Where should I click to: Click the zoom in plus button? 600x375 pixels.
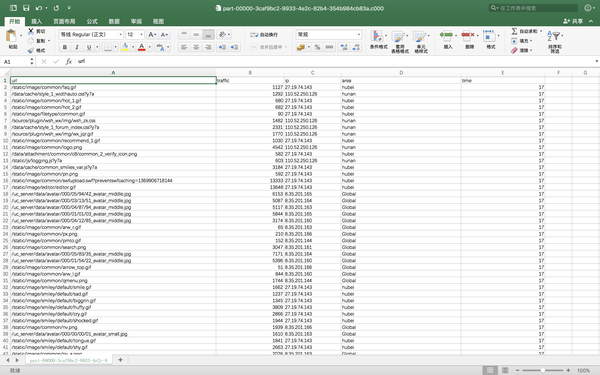tap(568, 370)
